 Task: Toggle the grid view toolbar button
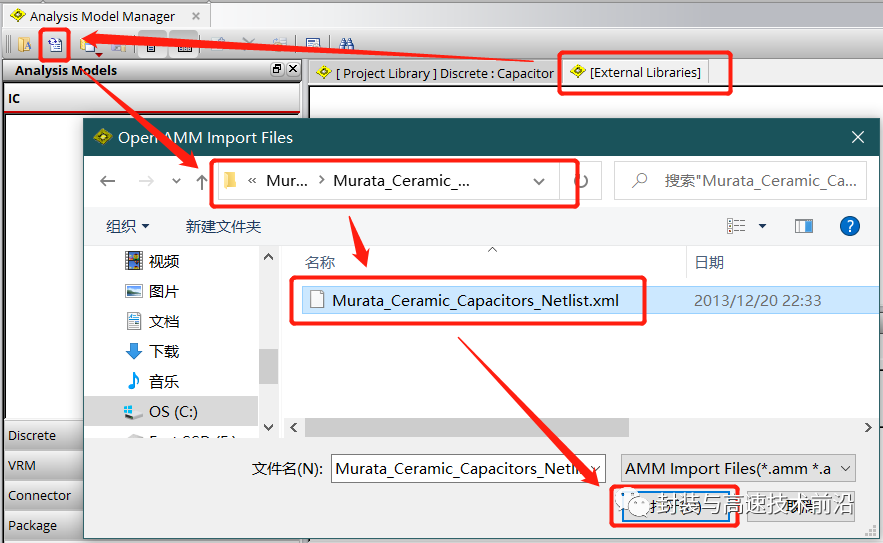point(184,46)
